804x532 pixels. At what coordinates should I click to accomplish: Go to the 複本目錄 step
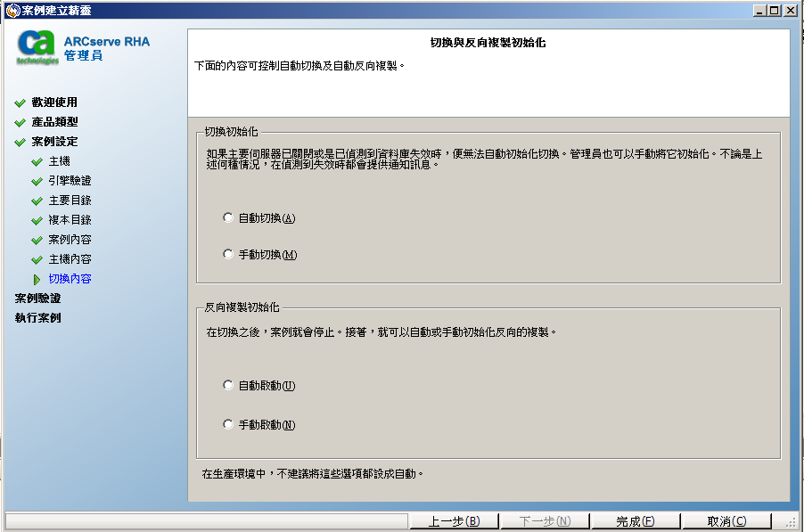(70, 220)
